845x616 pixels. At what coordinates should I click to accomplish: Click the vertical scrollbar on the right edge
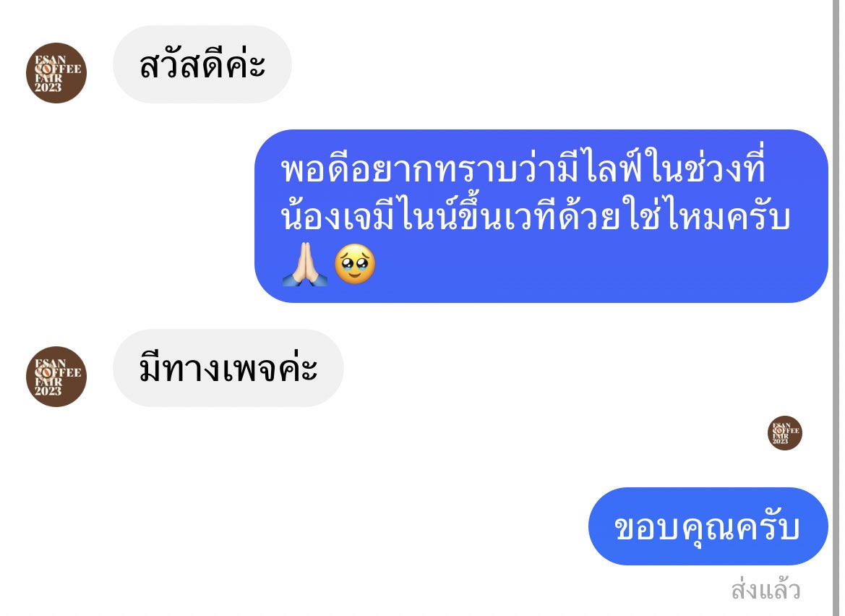coord(836,308)
